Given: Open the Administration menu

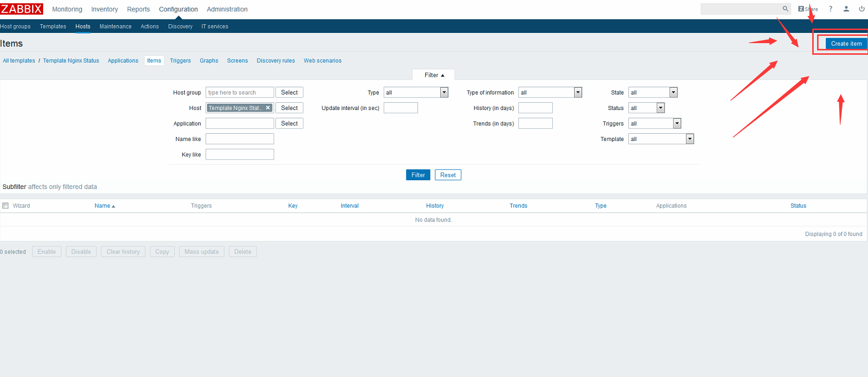Looking at the screenshot, I should pyautogui.click(x=227, y=9).
